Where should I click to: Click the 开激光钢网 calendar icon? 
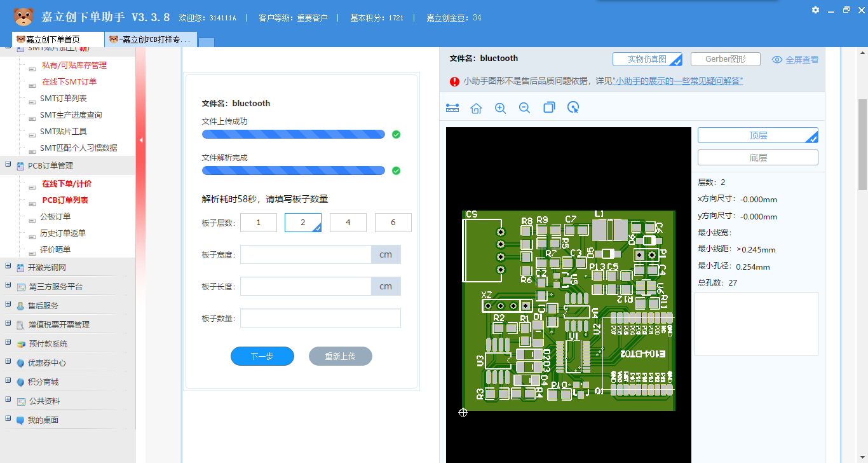tap(20, 268)
